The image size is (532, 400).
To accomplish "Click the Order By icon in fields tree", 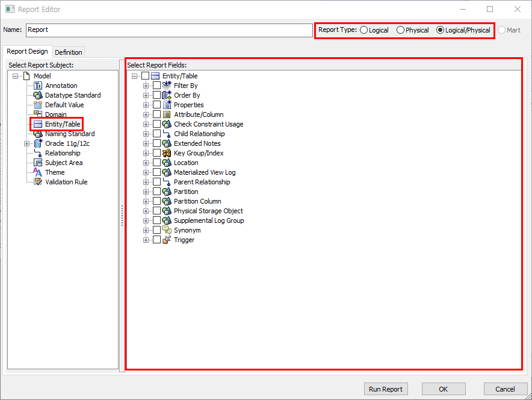I will coord(167,95).
